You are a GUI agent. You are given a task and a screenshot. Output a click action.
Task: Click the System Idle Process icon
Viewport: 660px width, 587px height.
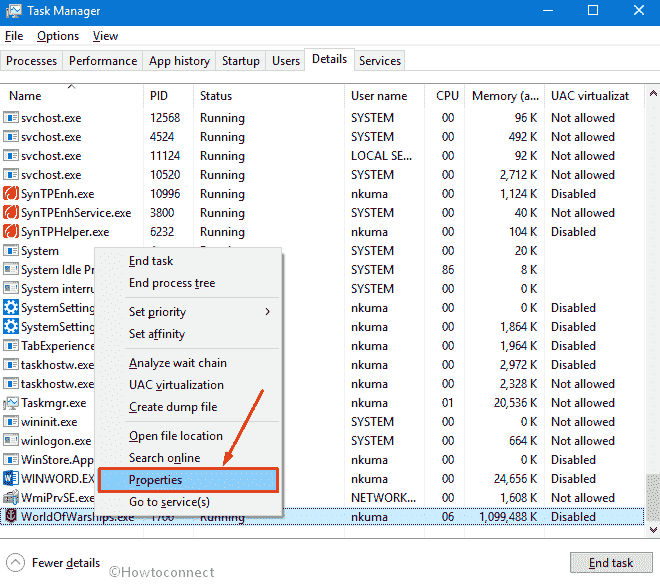pos(11,269)
